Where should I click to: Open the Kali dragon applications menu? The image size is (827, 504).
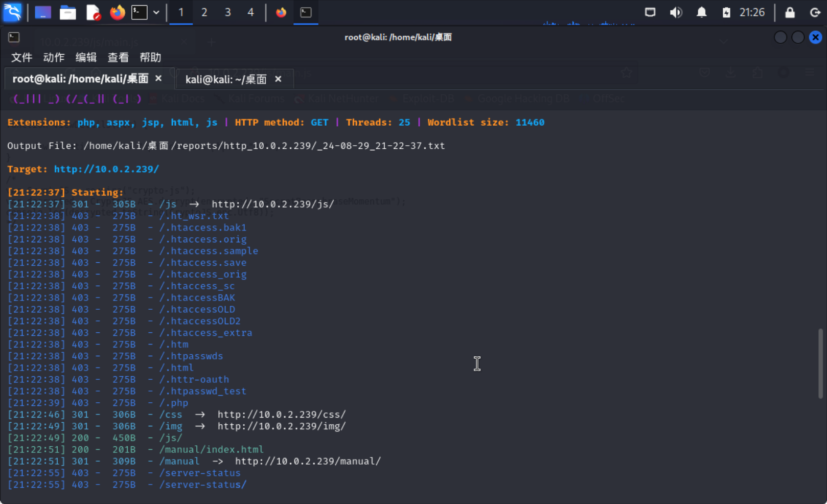[12, 12]
